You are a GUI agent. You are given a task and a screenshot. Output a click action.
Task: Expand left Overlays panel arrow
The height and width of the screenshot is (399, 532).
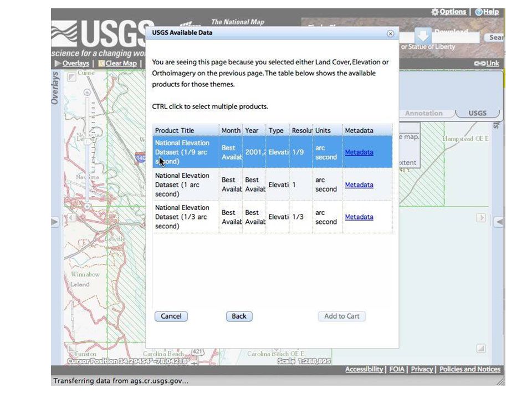[x=55, y=222]
